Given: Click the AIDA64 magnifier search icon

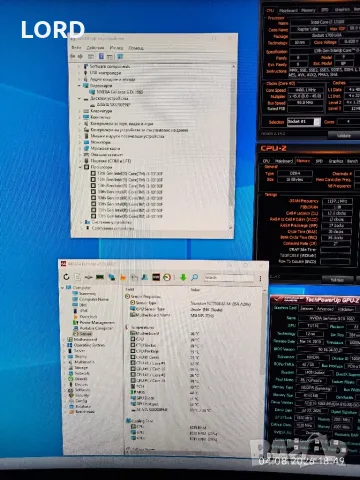Looking at the screenshot, I should [195, 277].
